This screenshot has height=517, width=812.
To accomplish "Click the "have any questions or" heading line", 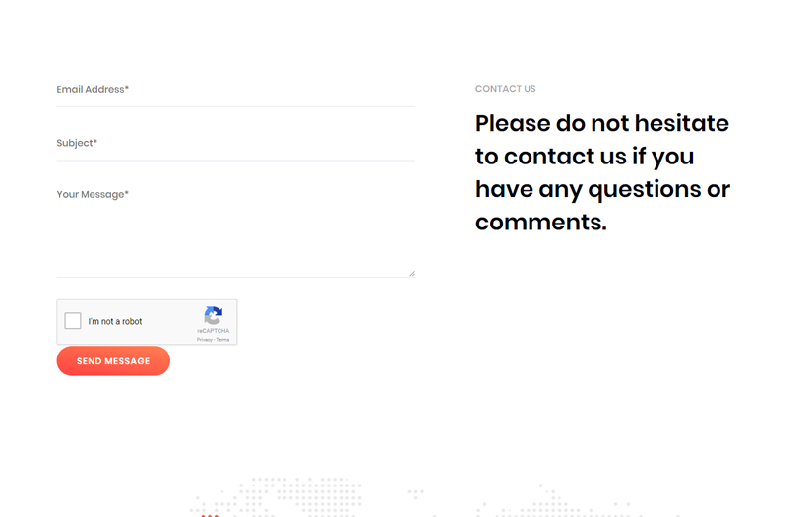I will pos(602,189).
